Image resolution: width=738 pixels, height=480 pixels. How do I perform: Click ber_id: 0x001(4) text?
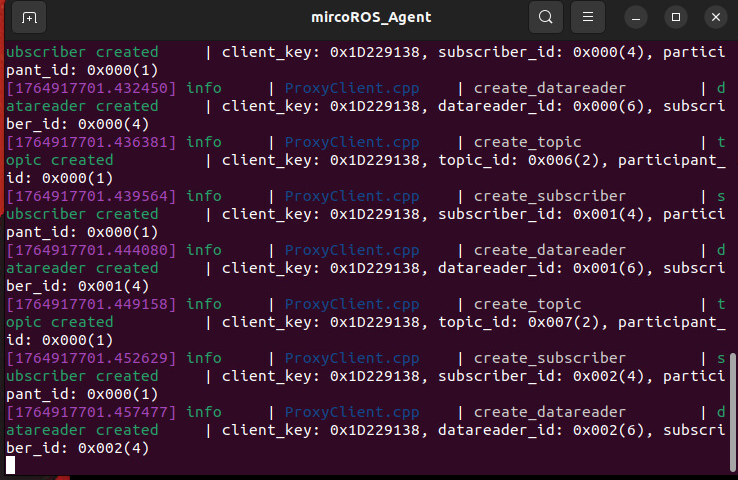(78, 287)
